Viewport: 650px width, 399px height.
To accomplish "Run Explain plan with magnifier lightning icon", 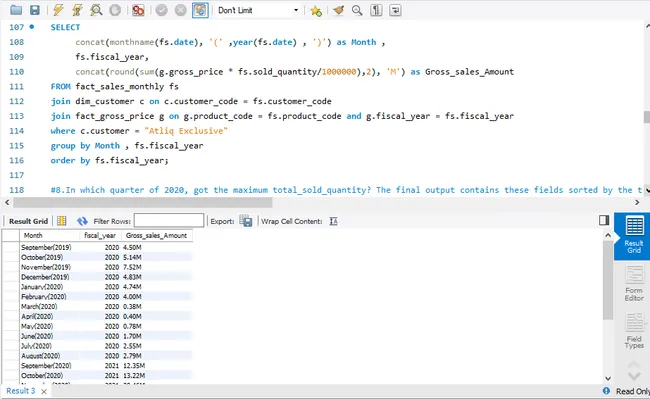I will click(x=96, y=10).
